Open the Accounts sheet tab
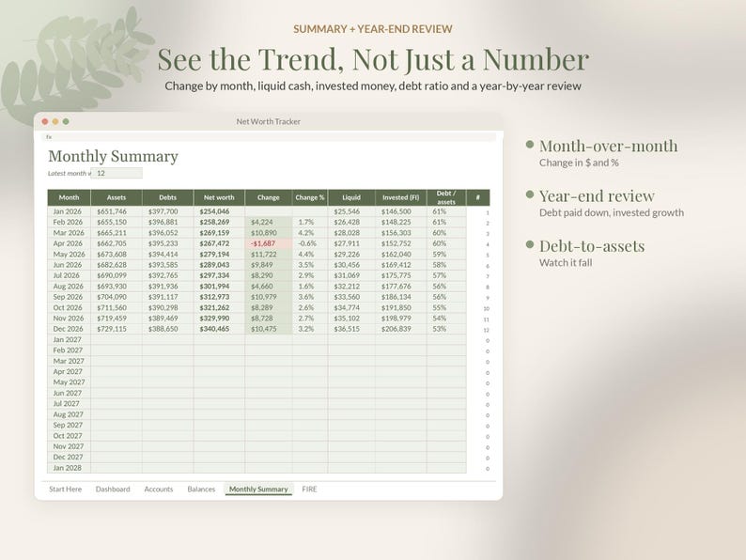746x560 pixels. 159,490
